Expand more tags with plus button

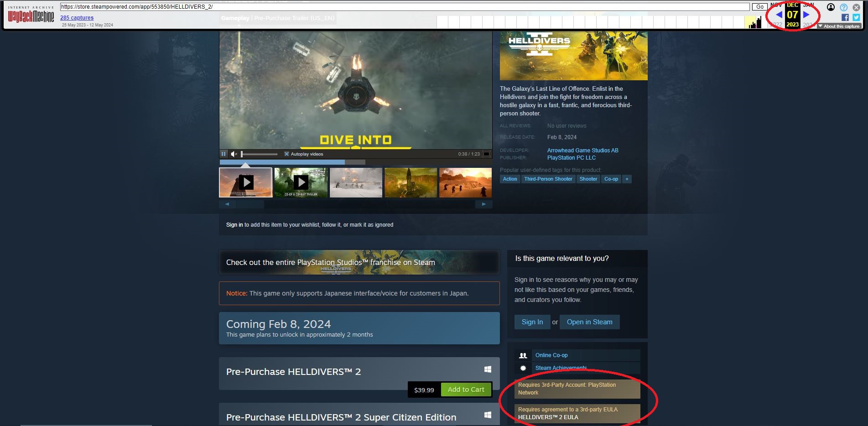(627, 179)
